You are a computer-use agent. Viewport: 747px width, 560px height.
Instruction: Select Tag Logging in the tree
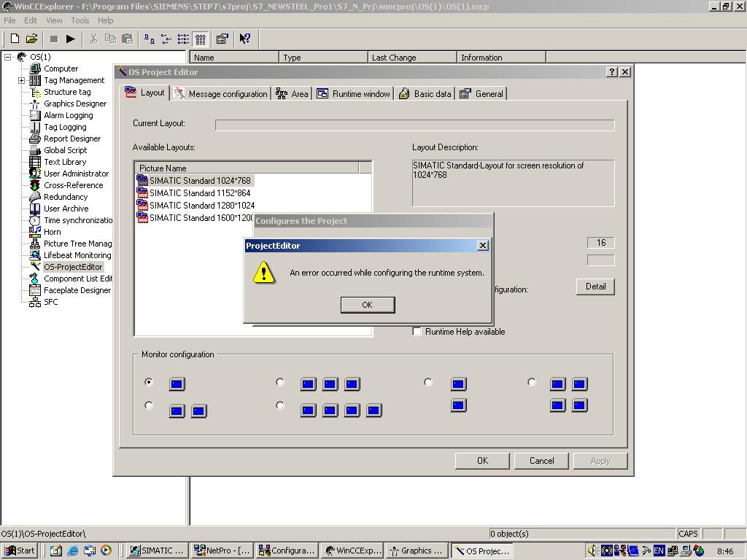65,127
